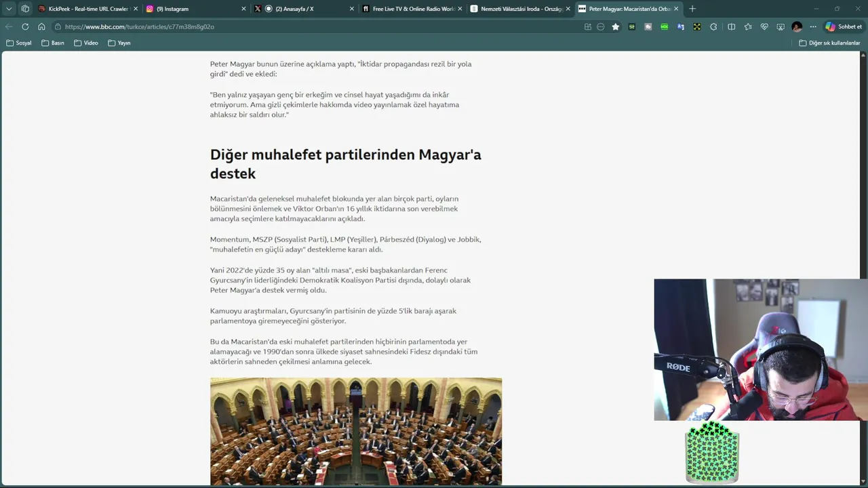868x488 pixels.
Task: Open the screenshot capture icon
Action: coord(781,26)
